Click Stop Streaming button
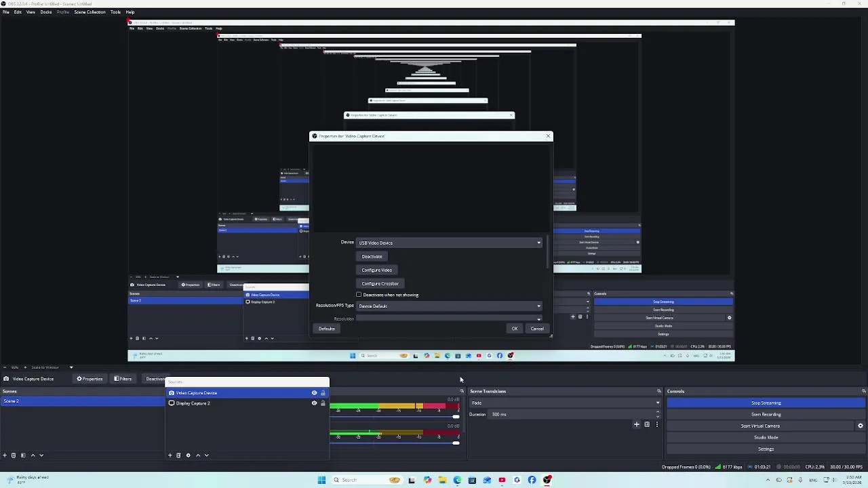Image resolution: width=868 pixels, height=488 pixels. [766, 403]
